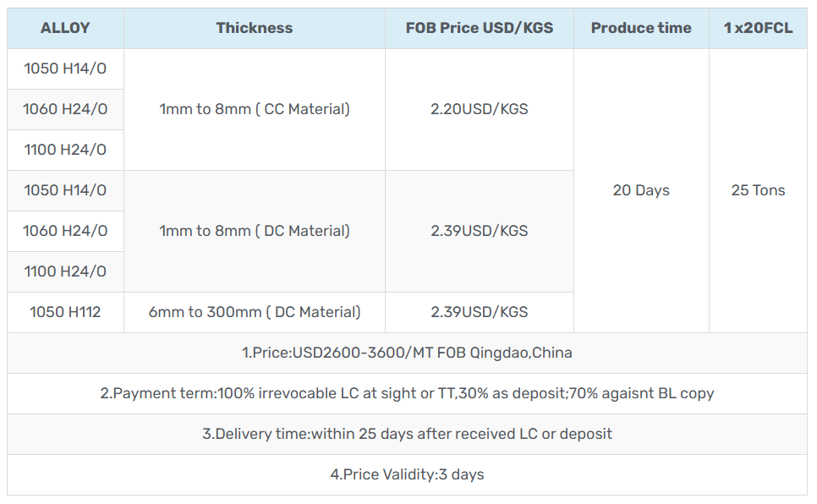Click the 2.39USD/KGS price for 1050 H112
The width and height of the screenshot is (817, 504).
pyautogui.click(x=479, y=312)
